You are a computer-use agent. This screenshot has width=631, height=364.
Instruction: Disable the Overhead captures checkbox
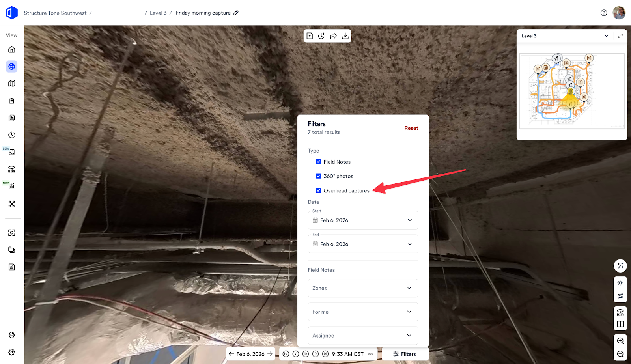(318, 190)
